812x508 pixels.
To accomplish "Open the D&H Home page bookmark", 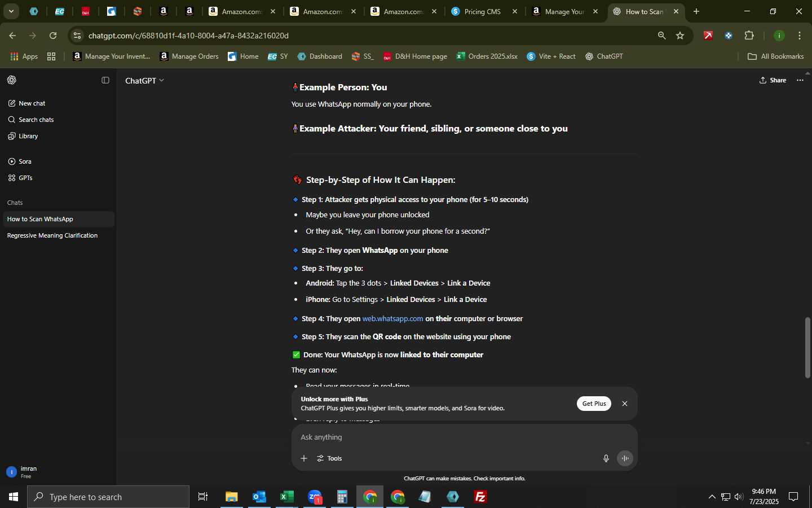I will pyautogui.click(x=415, y=56).
